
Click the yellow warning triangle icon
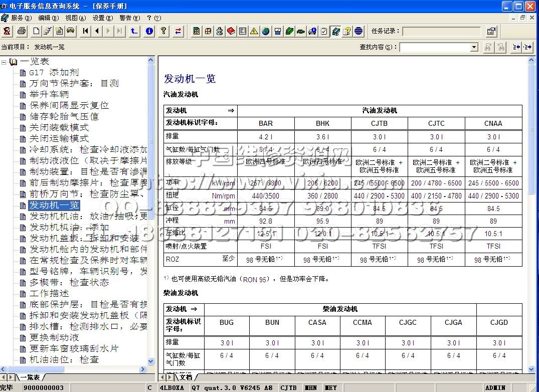pyautogui.click(x=254, y=31)
